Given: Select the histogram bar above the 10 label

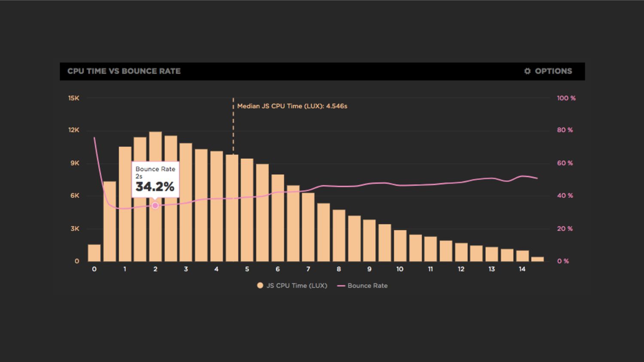Looking at the screenshot, I should click(x=400, y=246).
